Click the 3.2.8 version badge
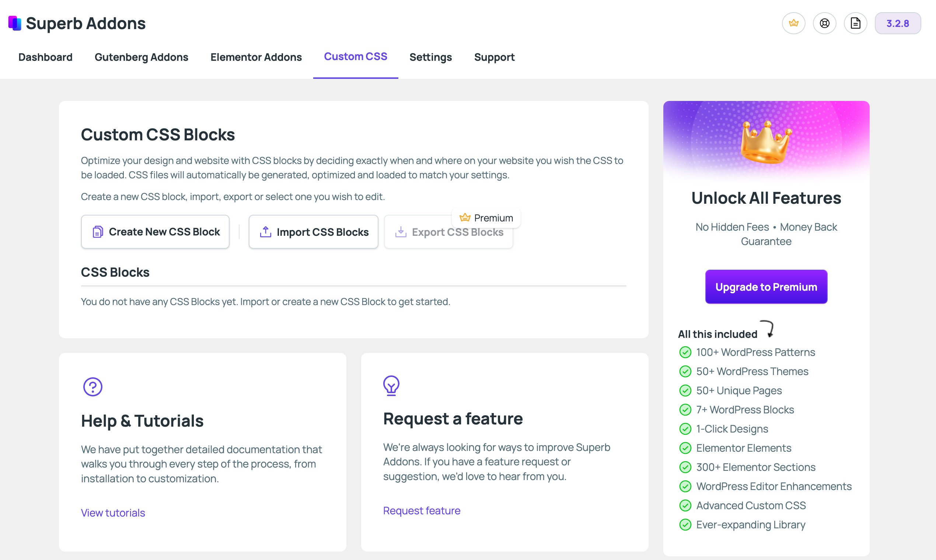 [x=898, y=23]
